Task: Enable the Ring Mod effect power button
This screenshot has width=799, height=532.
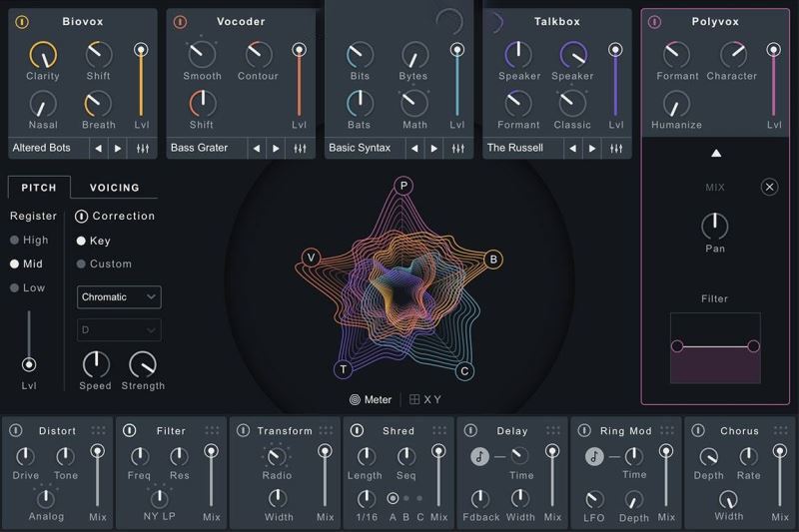Action: pos(584,431)
